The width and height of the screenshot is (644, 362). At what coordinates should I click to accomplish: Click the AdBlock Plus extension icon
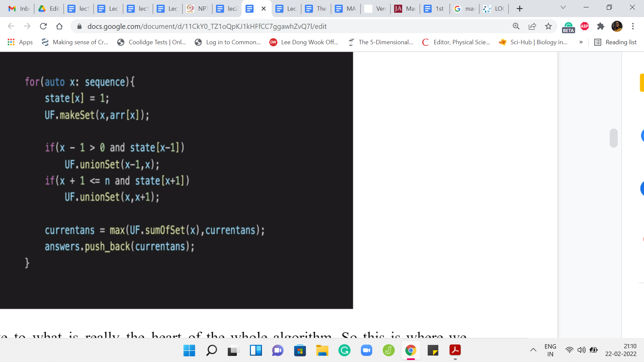(584, 26)
